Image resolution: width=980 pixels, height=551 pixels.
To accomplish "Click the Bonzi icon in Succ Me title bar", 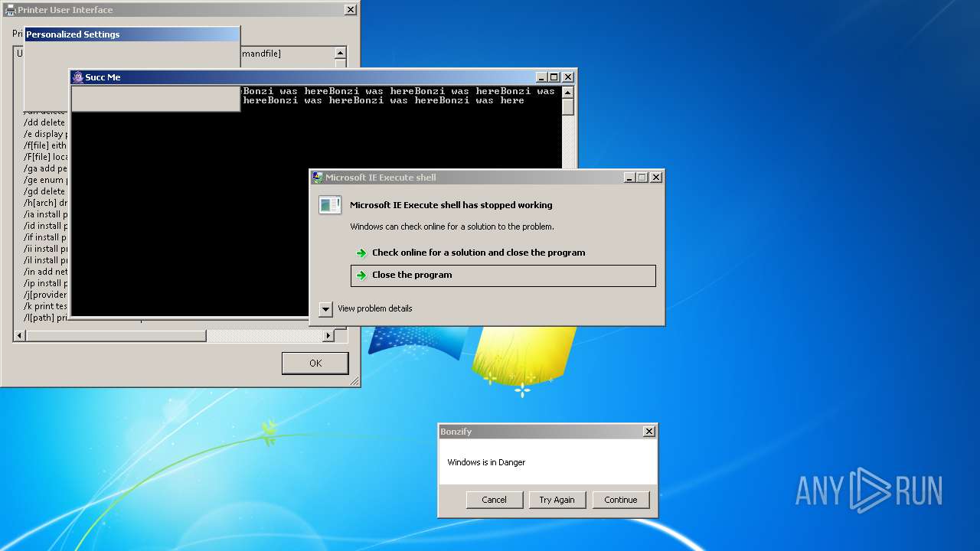I will (x=77, y=77).
